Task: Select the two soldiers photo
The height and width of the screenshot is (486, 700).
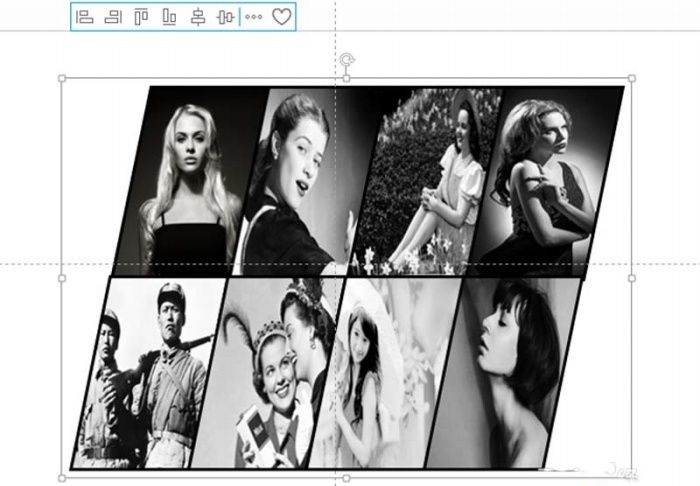Action: point(150,375)
